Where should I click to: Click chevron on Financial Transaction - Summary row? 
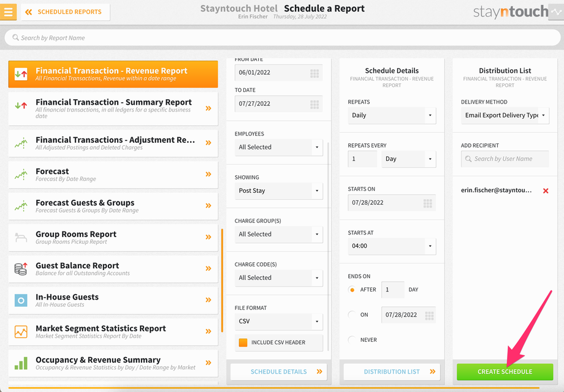208,108
